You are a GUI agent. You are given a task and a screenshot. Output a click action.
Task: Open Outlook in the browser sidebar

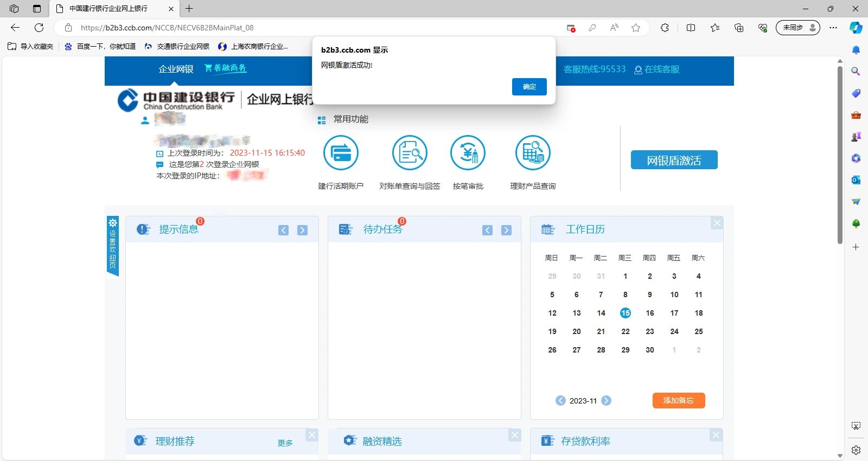click(856, 180)
